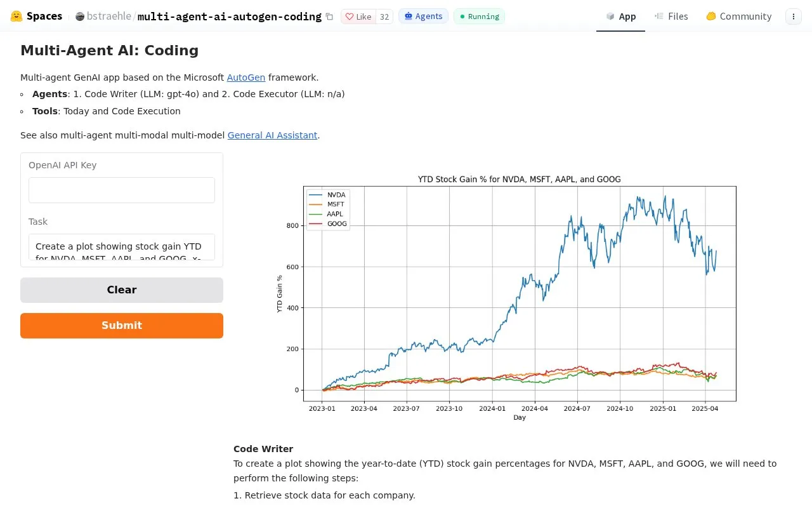The width and height of the screenshot is (812, 508).
Task: Click the "Multi-Agent AI: Coding" heading
Action: [109, 50]
